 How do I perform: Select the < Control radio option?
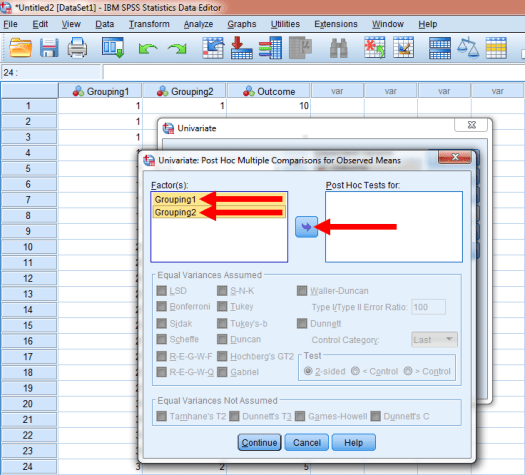pyautogui.click(x=355, y=371)
